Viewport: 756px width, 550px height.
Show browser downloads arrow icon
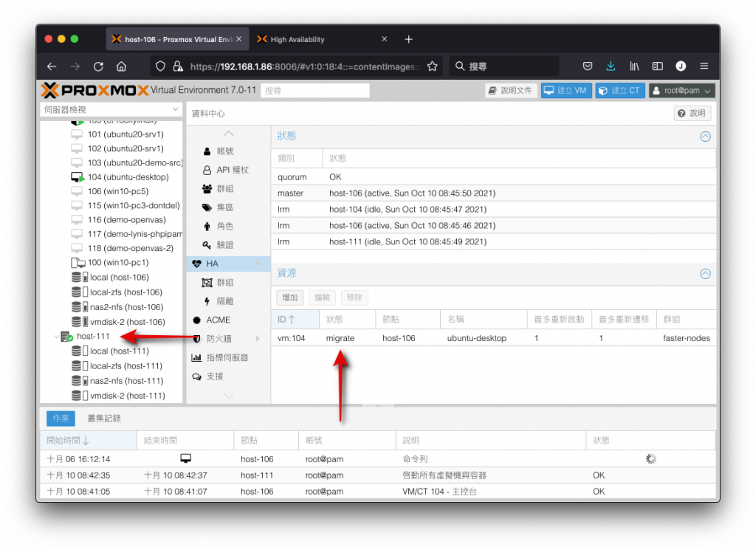[x=611, y=66]
